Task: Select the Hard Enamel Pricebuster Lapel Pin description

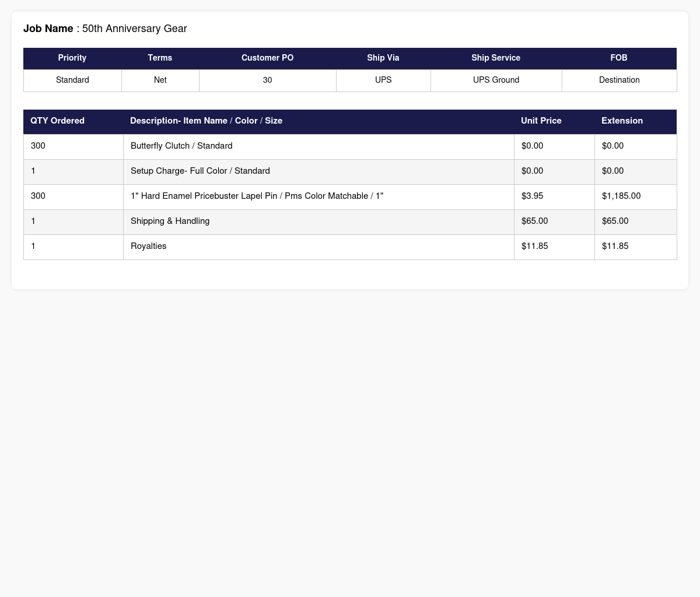Action: (318, 196)
